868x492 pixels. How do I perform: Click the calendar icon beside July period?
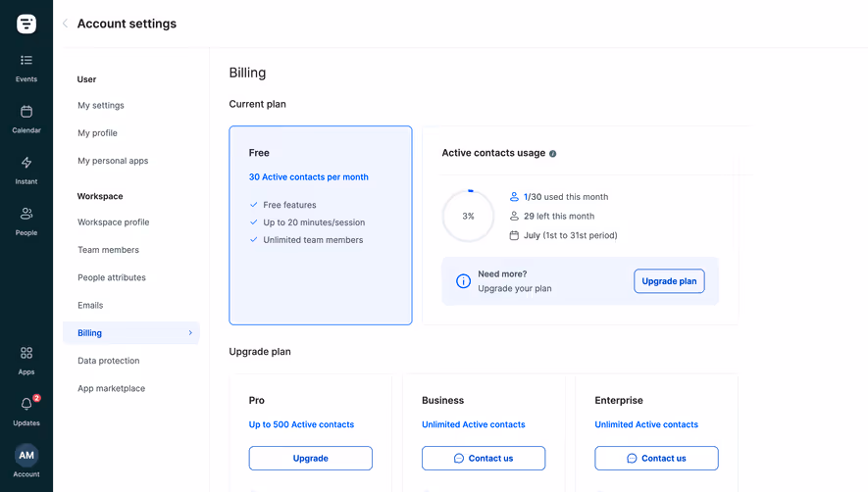pos(514,235)
